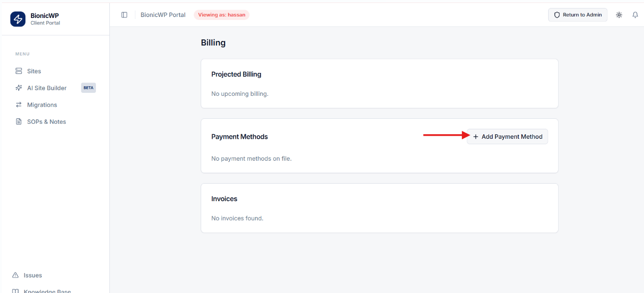
Task: Go to the Migrations page
Action: [55, 105]
